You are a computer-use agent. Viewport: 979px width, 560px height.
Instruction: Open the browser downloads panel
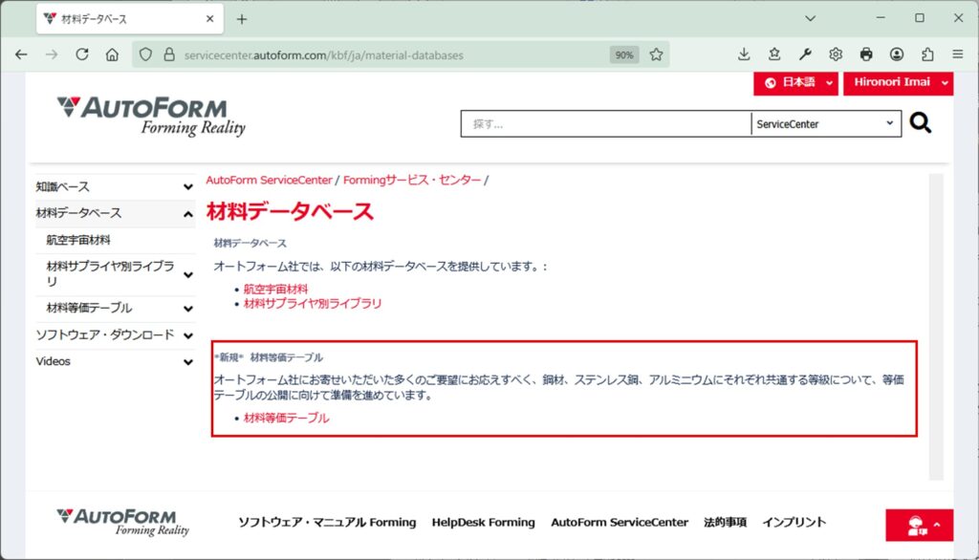(x=744, y=54)
